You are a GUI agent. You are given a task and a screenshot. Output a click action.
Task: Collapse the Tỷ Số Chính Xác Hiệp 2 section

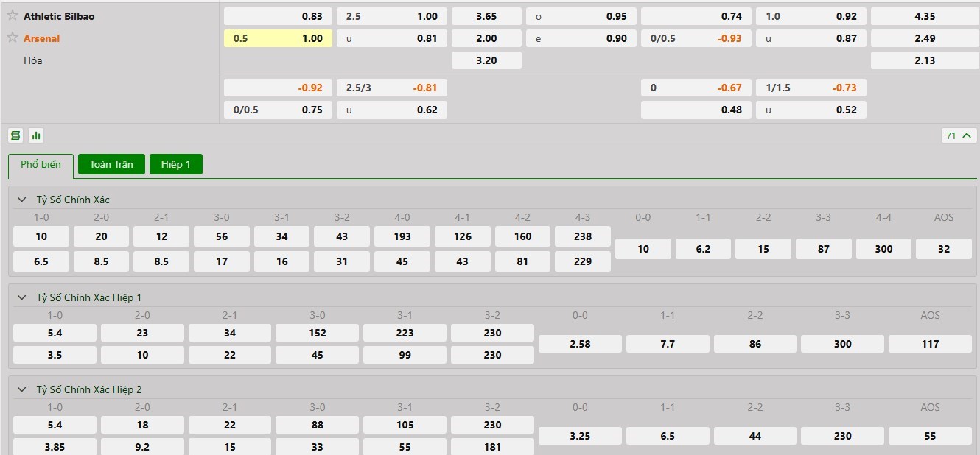[22, 389]
